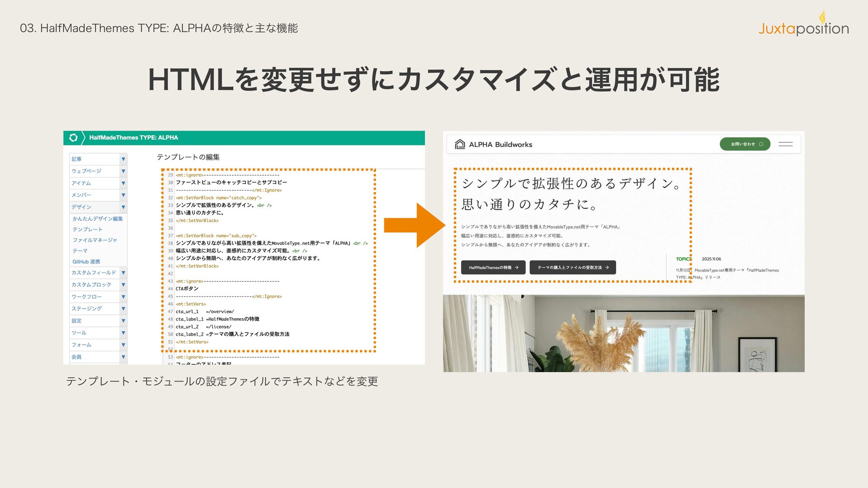The image size is (868, 488).
Task: Click the room interior hero image
Action: [623, 333]
